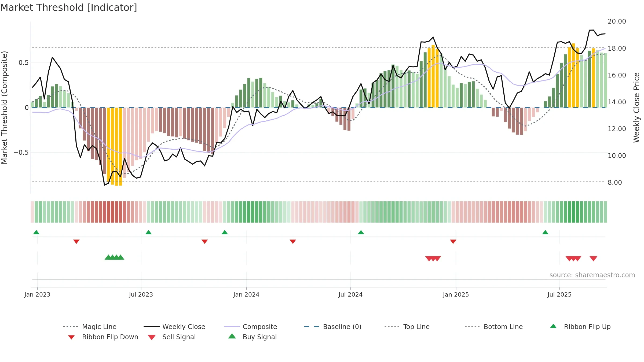Click the green flip-up triangle just after Jul 2023
This screenshot has height=362, width=644.
(x=148, y=232)
